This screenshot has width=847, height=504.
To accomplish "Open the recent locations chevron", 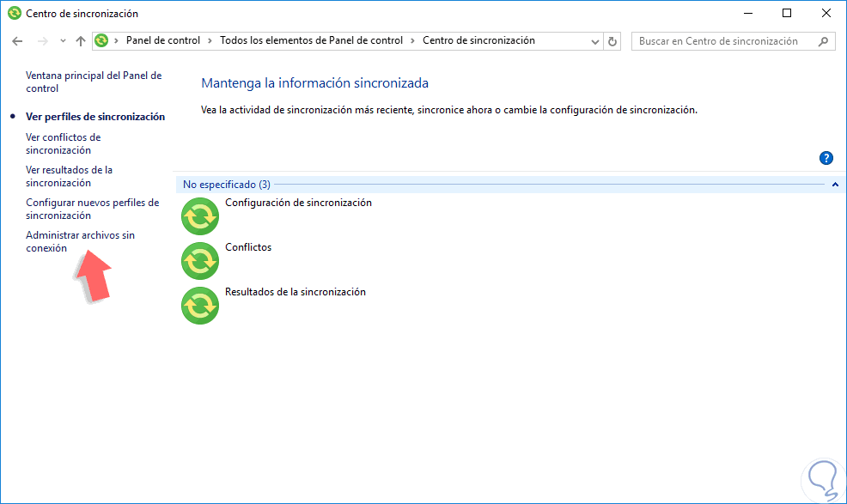I will click(61, 40).
